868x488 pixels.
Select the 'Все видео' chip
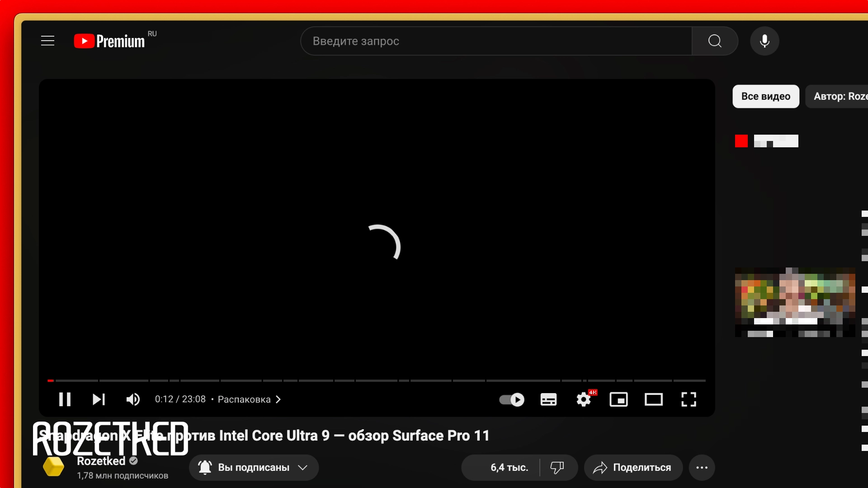(766, 96)
